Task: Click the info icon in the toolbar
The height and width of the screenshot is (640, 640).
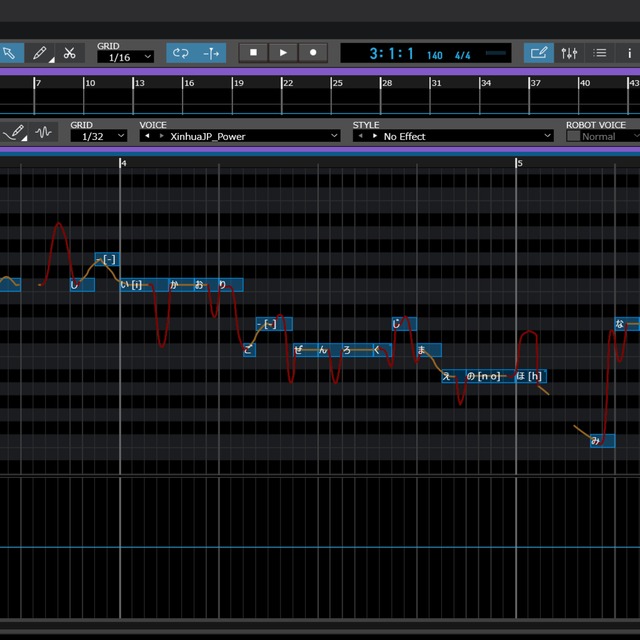Action: coord(631,53)
